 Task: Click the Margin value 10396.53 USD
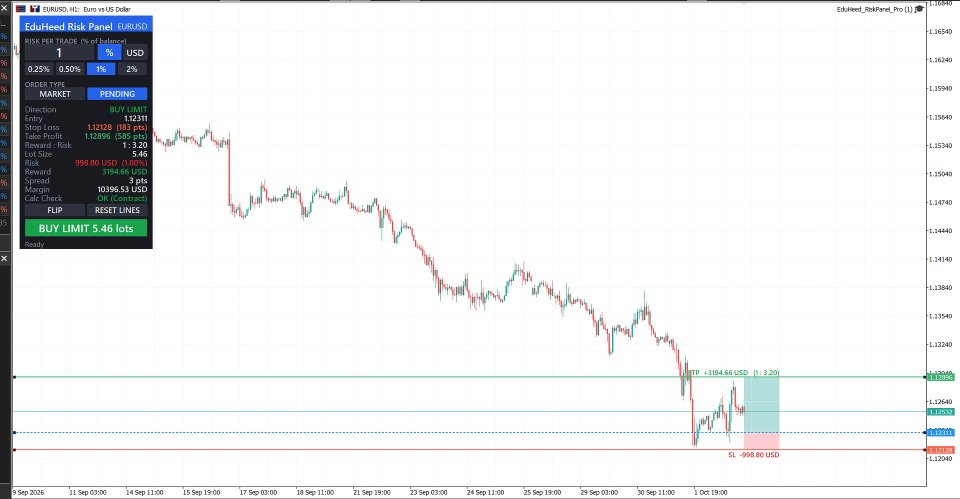tap(122, 189)
